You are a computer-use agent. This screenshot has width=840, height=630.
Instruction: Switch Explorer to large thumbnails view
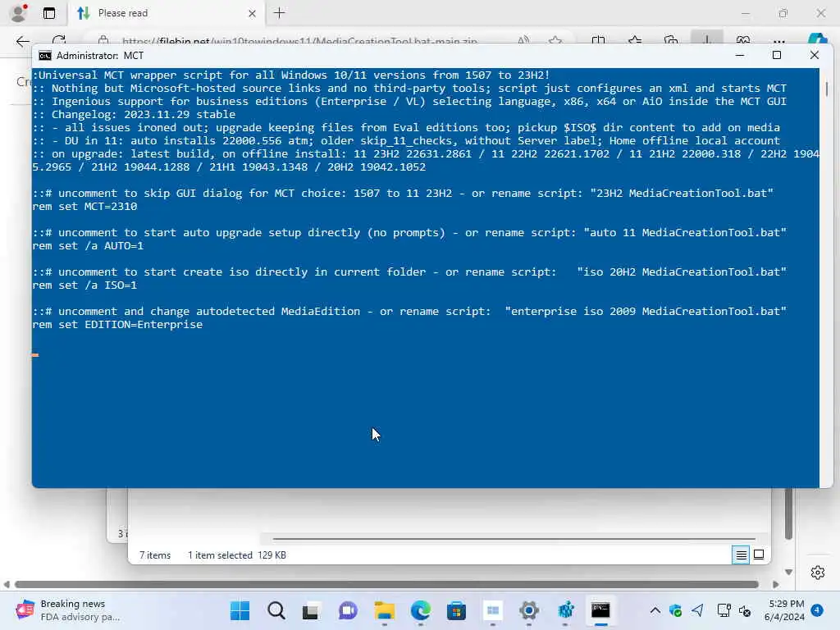coord(759,555)
